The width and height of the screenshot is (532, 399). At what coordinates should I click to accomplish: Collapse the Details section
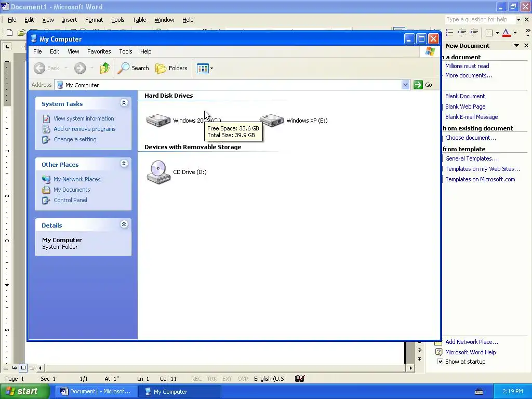click(124, 224)
